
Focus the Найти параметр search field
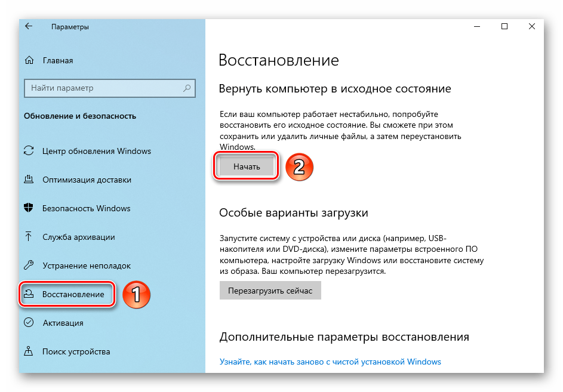click(101, 88)
